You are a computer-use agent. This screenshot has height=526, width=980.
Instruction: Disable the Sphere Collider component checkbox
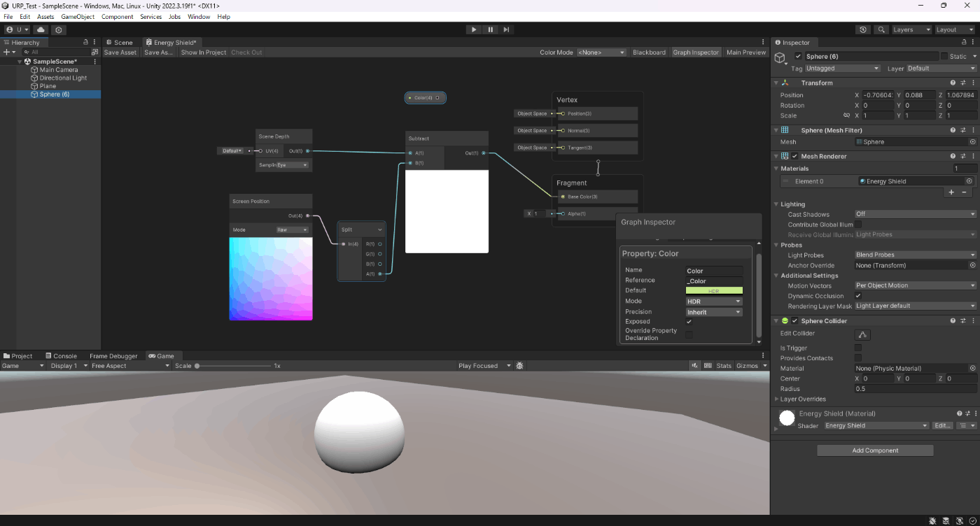794,320
